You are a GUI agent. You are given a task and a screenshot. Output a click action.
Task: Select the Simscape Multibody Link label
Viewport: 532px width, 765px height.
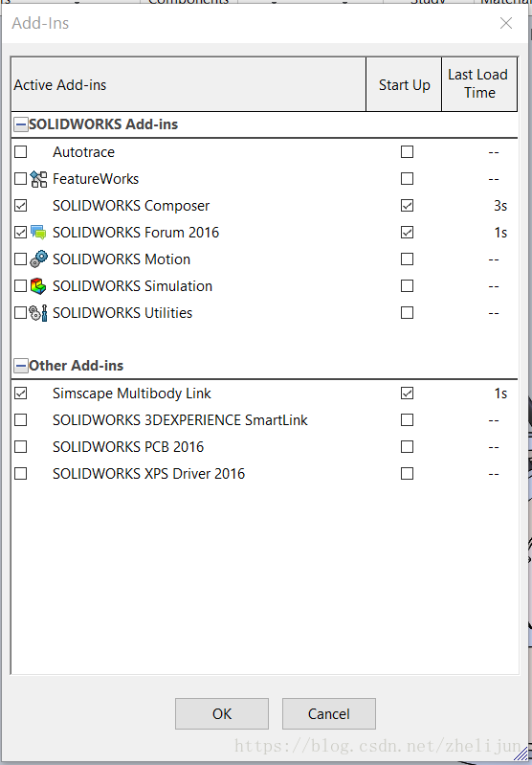(x=132, y=394)
